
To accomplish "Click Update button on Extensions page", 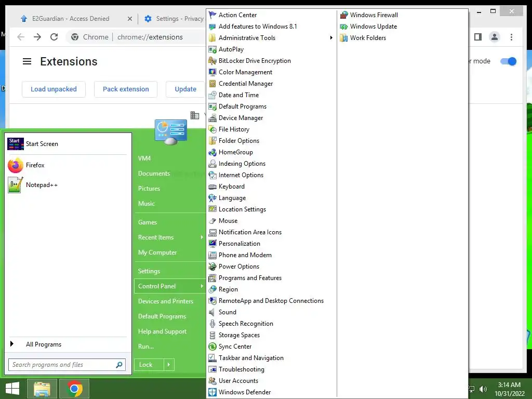I will coord(185,89).
